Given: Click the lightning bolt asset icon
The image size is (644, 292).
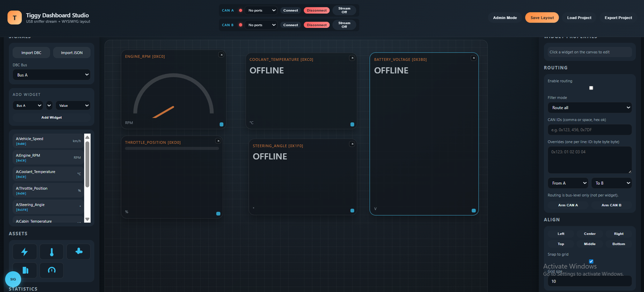Looking at the screenshot, I should pyautogui.click(x=24, y=252).
